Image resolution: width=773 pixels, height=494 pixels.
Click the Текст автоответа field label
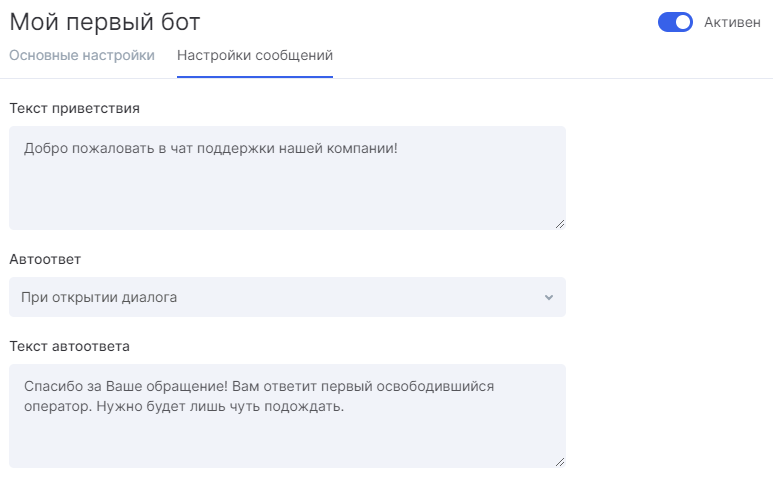(70, 347)
